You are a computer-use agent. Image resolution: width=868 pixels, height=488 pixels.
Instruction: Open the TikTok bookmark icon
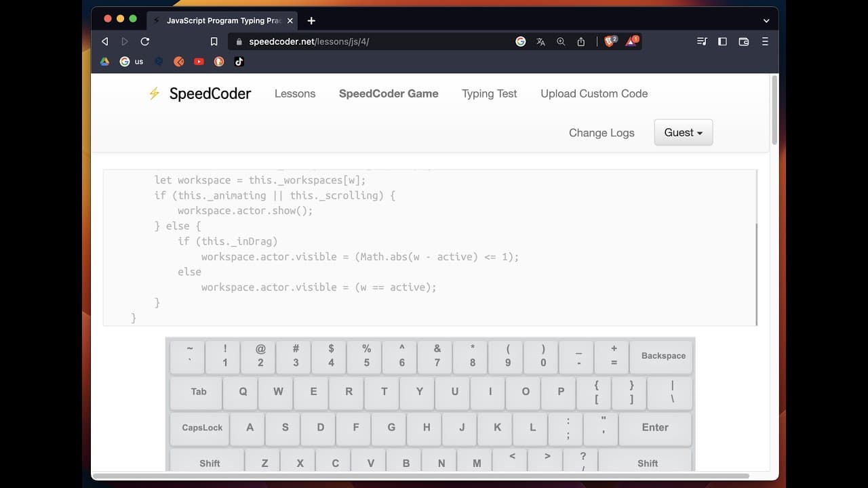click(239, 61)
